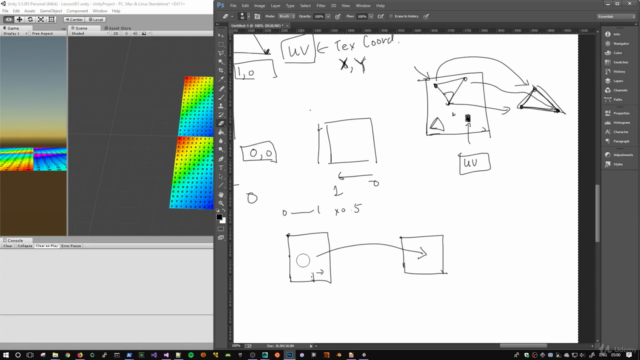640x360 pixels.
Task: Click Center pivot button in Unity
Action: coord(74,19)
